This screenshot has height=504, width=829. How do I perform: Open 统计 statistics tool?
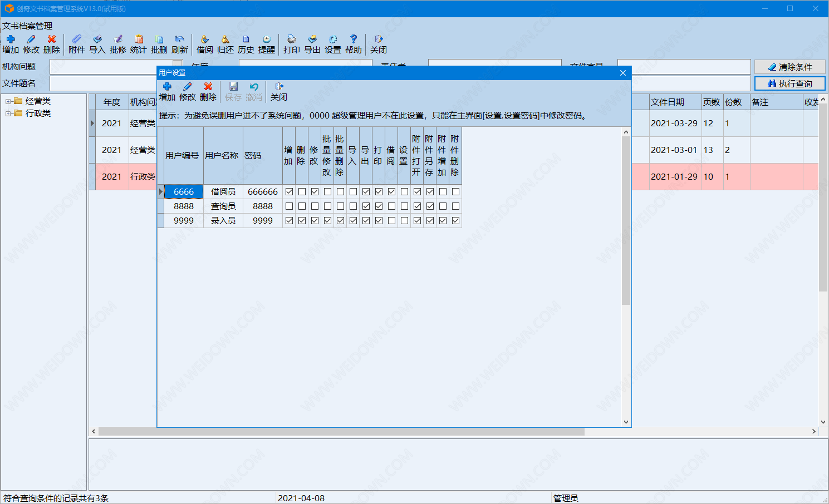coord(139,44)
